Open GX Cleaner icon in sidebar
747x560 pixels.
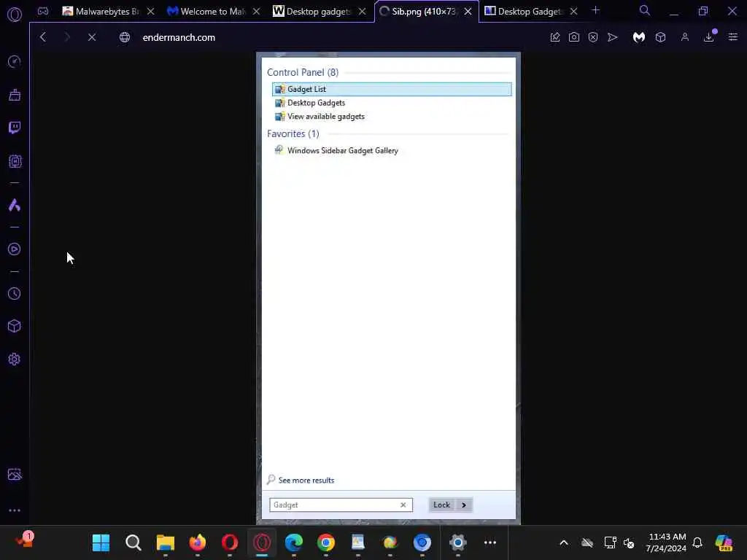click(15, 95)
